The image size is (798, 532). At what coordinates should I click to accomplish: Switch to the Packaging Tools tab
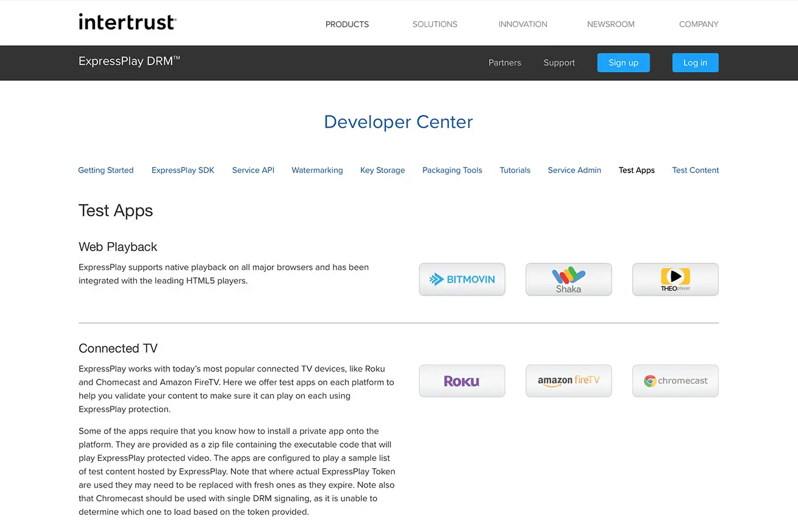[452, 170]
